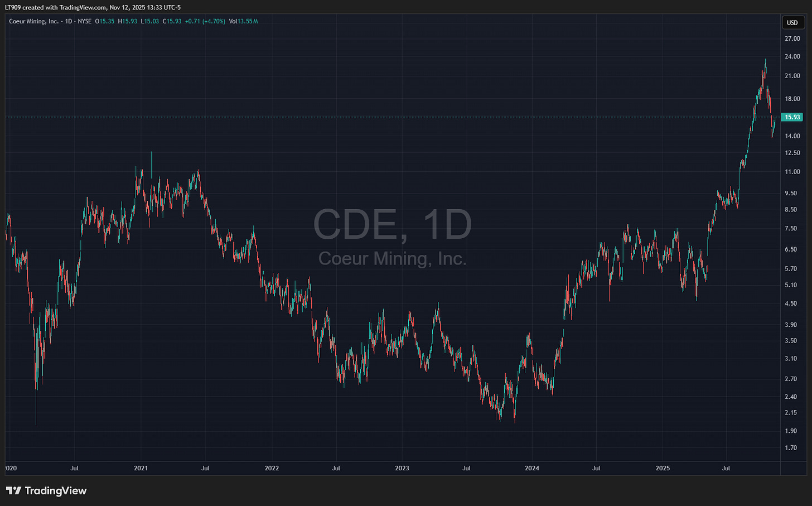
Task: Click the 1.70 price axis label
Action: 791,447
